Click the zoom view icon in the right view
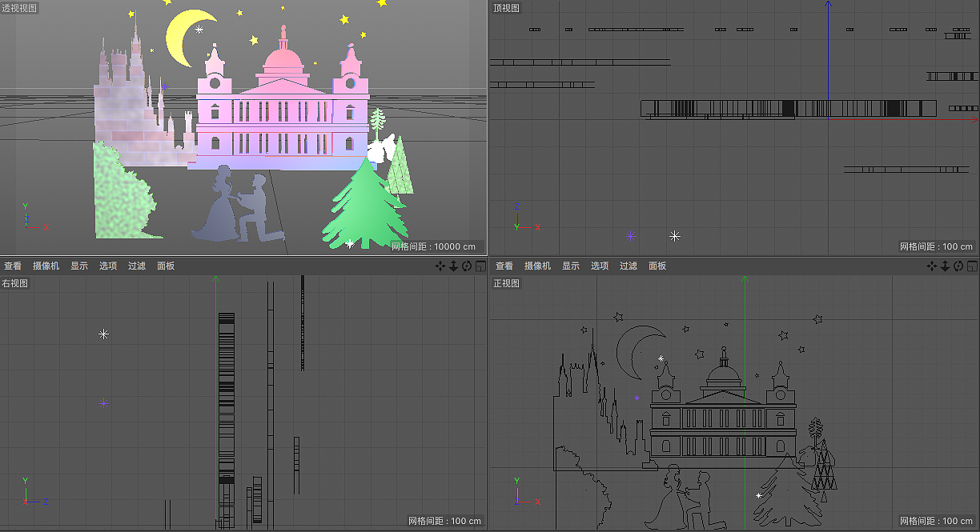This screenshot has height=532, width=980. point(453,266)
